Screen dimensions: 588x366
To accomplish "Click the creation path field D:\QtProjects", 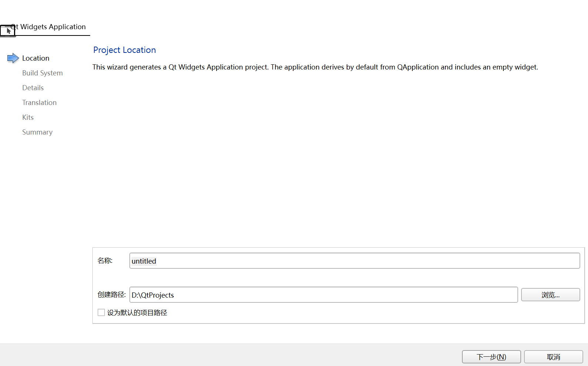I will 323,295.
